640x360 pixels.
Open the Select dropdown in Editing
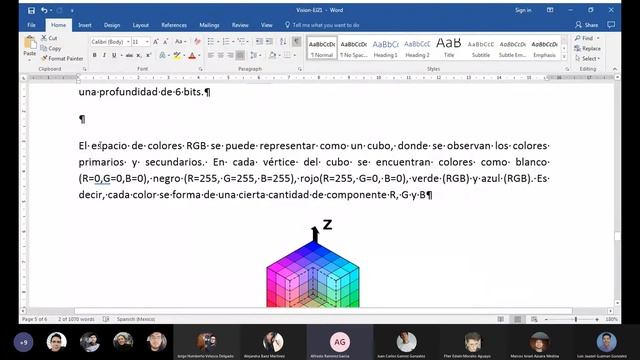pyautogui.click(x=587, y=59)
